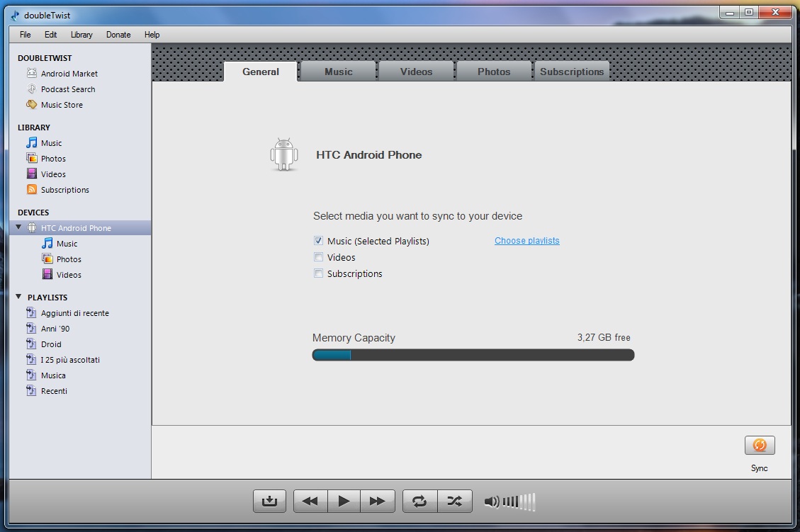Open the Help menu

[x=152, y=35]
